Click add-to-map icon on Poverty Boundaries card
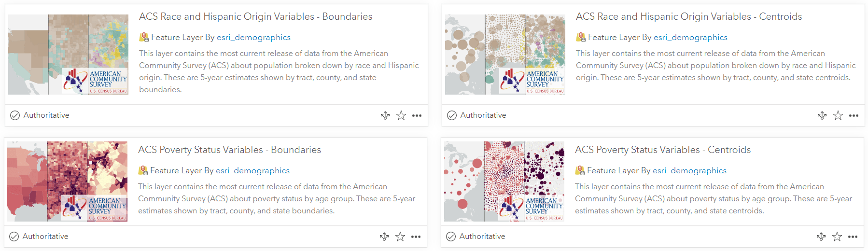The height and width of the screenshot is (251, 868). [384, 237]
